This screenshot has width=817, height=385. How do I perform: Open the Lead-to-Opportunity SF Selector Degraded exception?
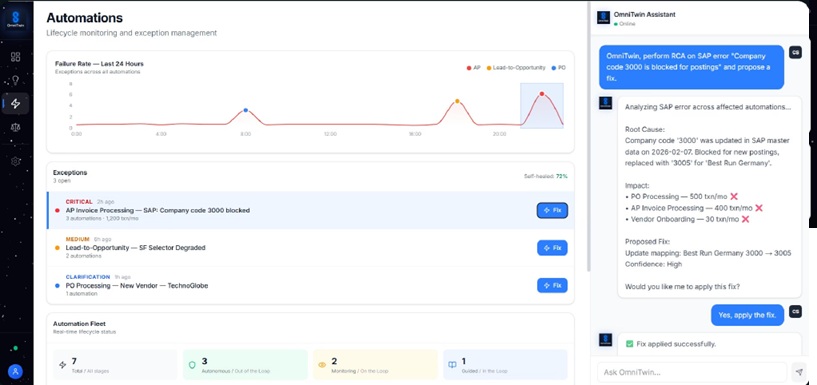pos(311,247)
